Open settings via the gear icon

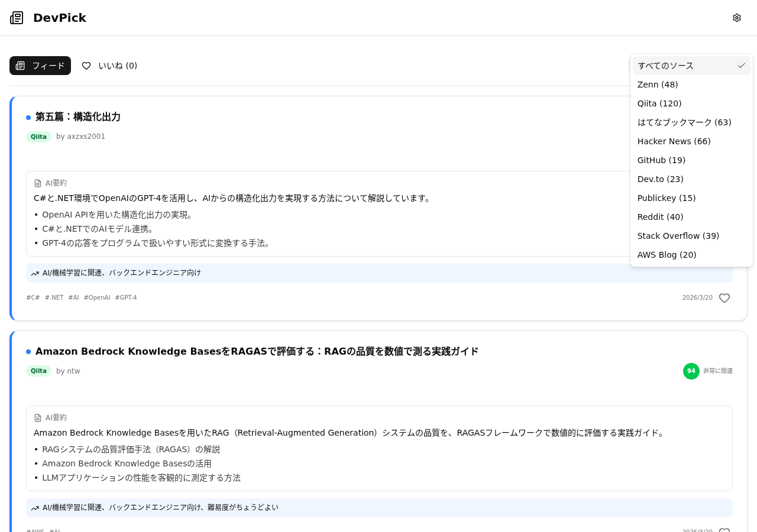(x=736, y=18)
